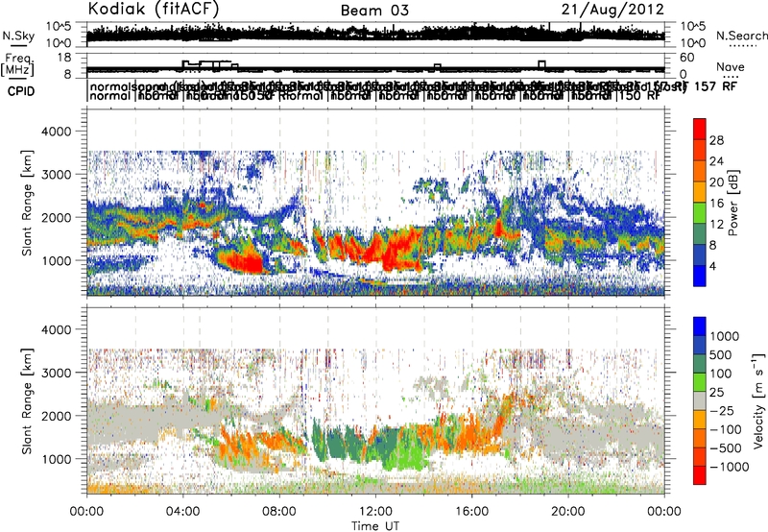The image size is (768, 532).
Task: Click the red top segment of Power color bar
Action: 700,130
